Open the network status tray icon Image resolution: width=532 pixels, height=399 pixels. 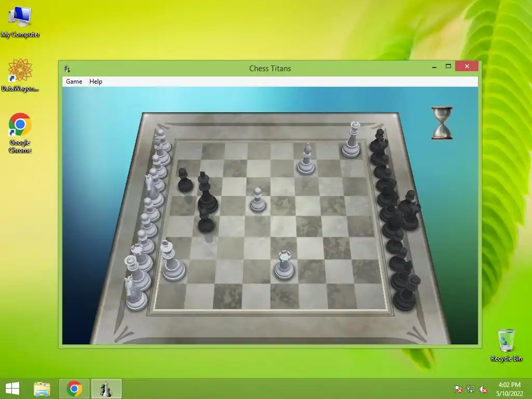pyautogui.click(x=471, y=389)
